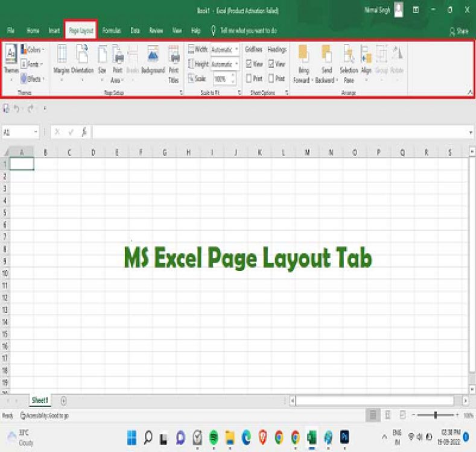The height and width of the screenshot is (452, 476).
Task: Enable Gridlines Print checkbox
Action: click(x=249, y=78)
